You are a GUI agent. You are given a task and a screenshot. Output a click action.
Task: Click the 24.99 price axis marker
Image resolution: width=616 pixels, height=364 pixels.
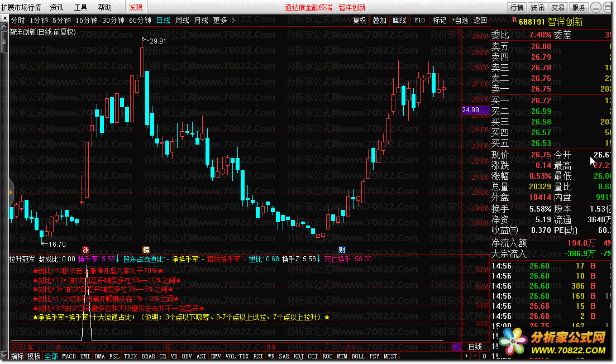[x=475, y=110]
